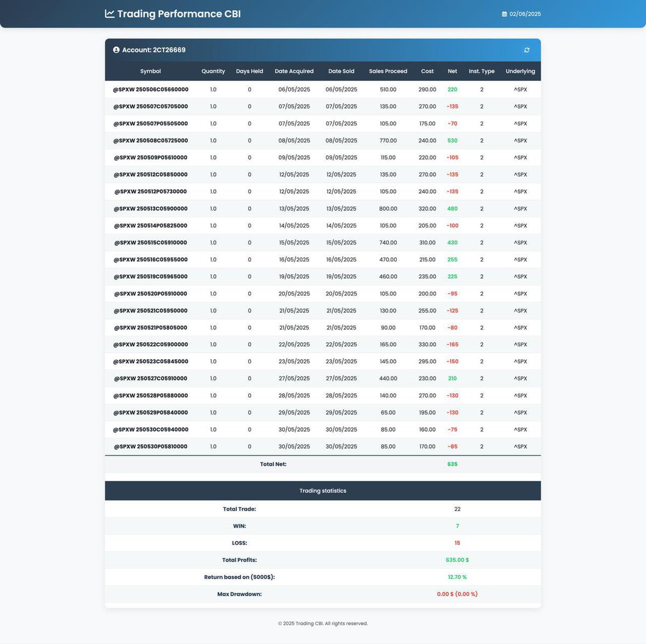
Task: Click net value 480
Action: (x=452, y=209)
